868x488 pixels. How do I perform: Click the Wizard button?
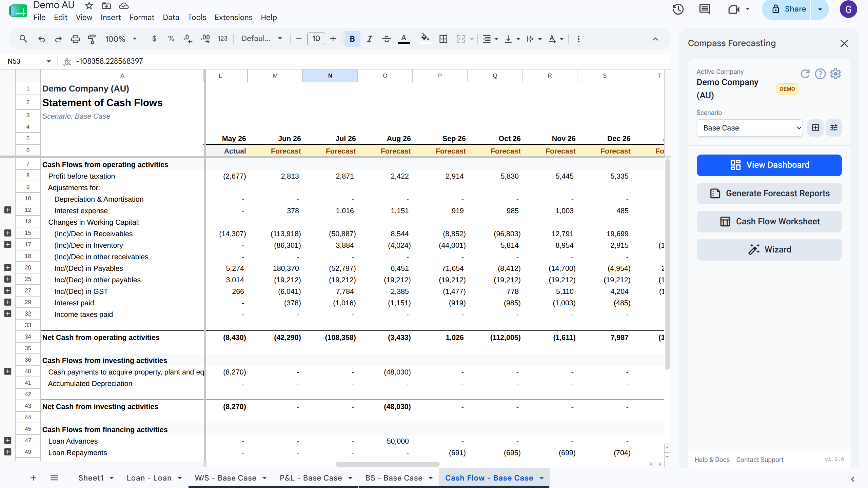(769, 249)
